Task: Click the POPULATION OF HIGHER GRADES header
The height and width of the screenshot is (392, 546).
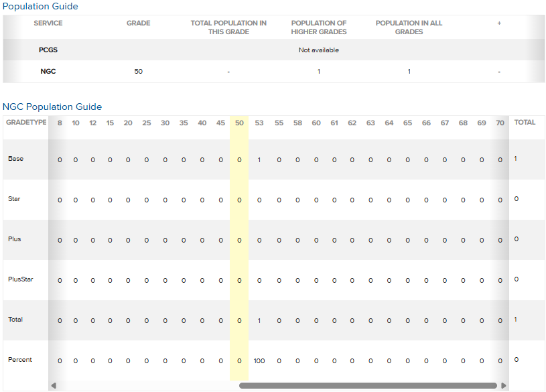Action: [x=319, y=27]
